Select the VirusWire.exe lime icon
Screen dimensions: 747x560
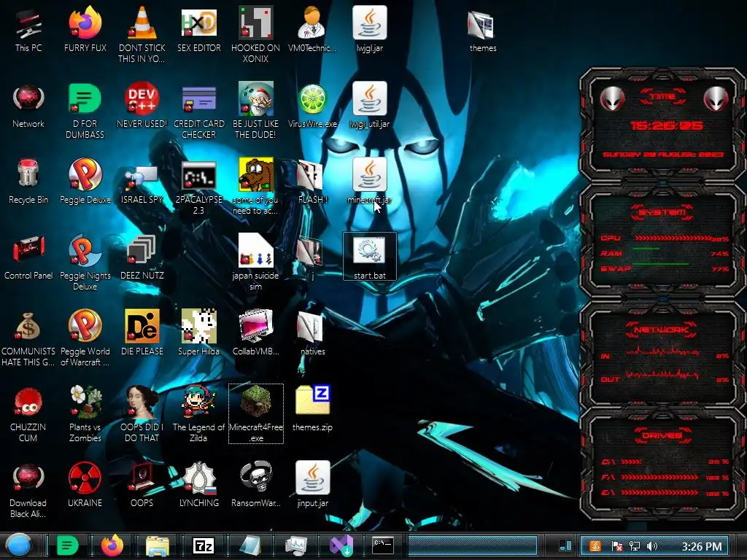(312, 98)
